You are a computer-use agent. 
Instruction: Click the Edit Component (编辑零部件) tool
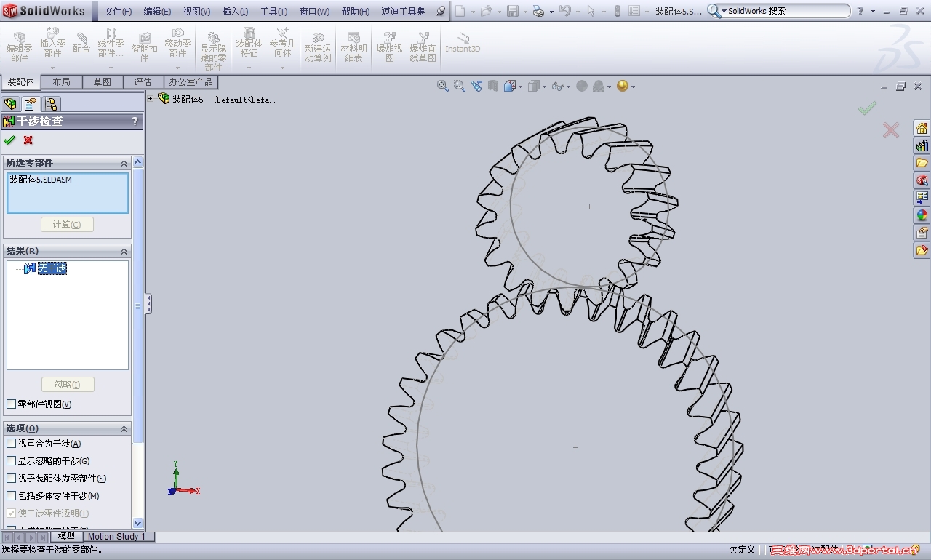20,46
